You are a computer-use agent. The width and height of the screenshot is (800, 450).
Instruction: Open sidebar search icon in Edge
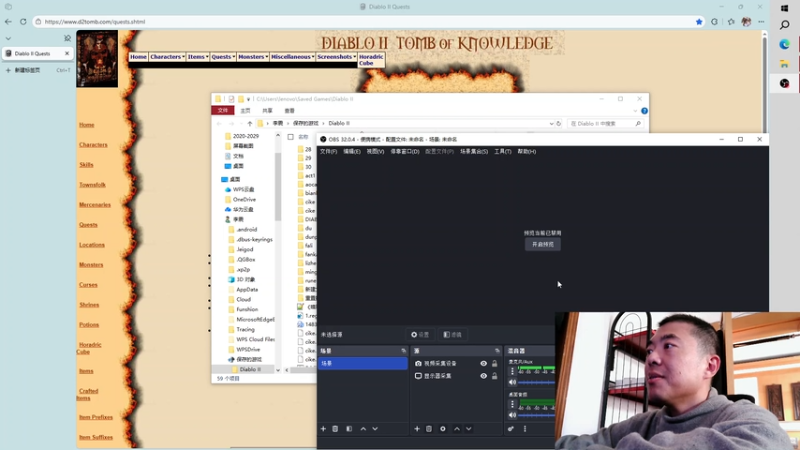[785, 25]
